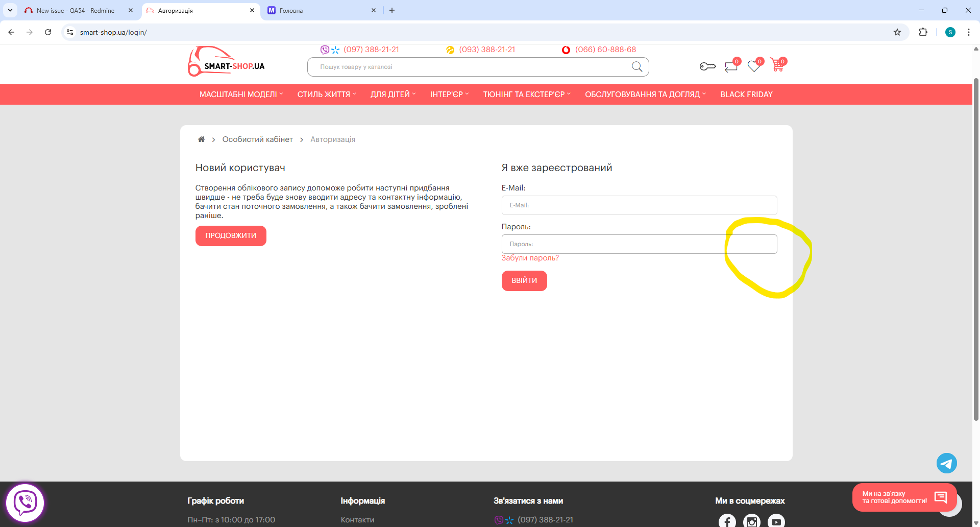Click the home breadcrumb icon
Viewport: 980px width, 527px height.
click(201, 139)
